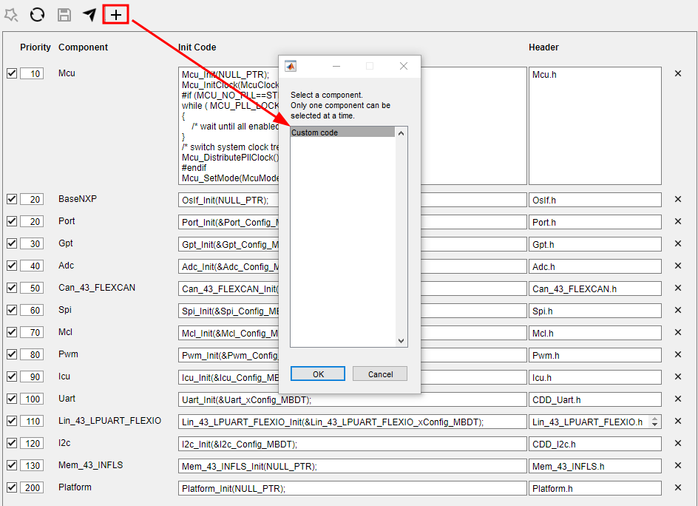Click the Component column header

[x=83, y=47]
